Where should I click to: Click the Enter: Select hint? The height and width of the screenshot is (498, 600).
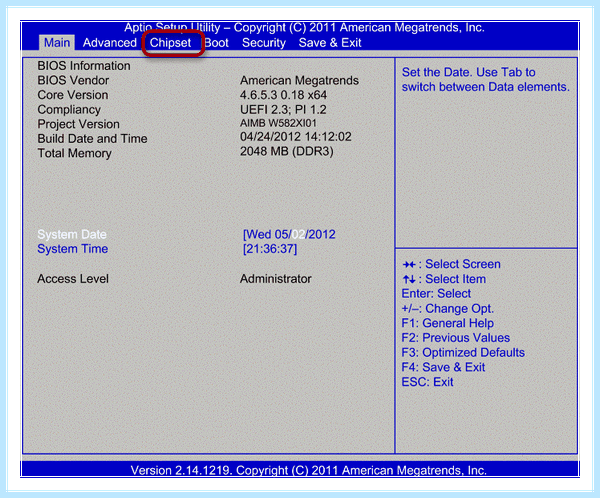436,294
